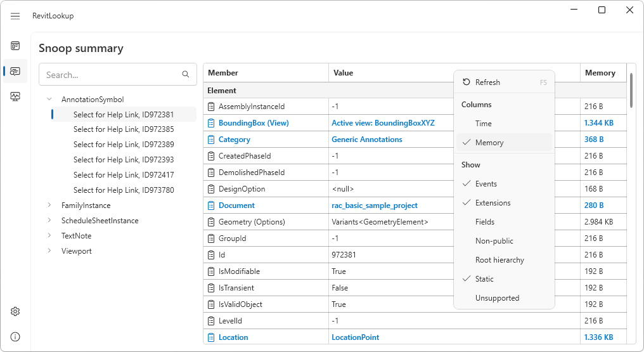
Task: Open the About info icon
Action: tap(15, 337)
